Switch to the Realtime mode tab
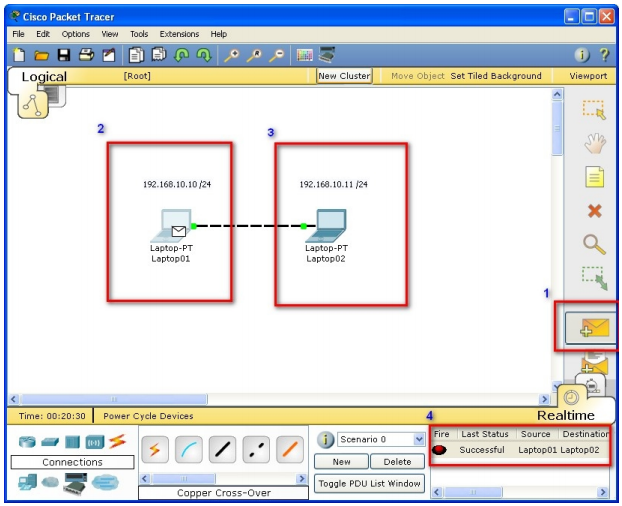This screenshot has height=506, width=622. (566, 415)
